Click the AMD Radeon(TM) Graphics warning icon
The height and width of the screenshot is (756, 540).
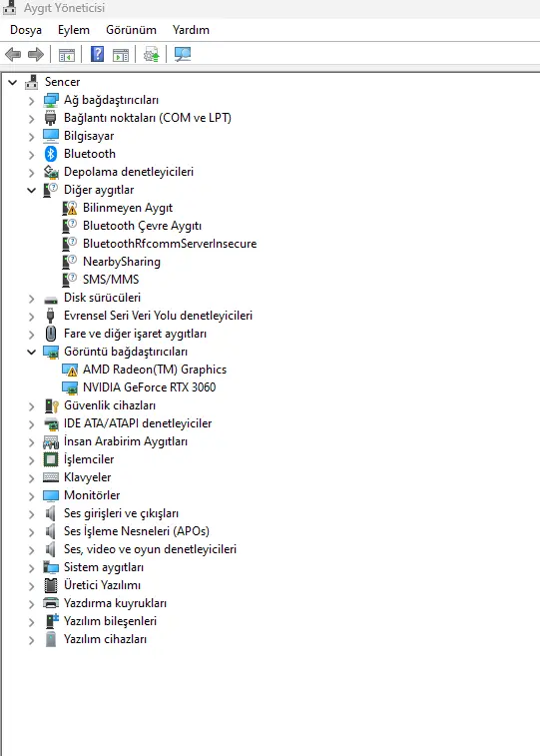70,370
